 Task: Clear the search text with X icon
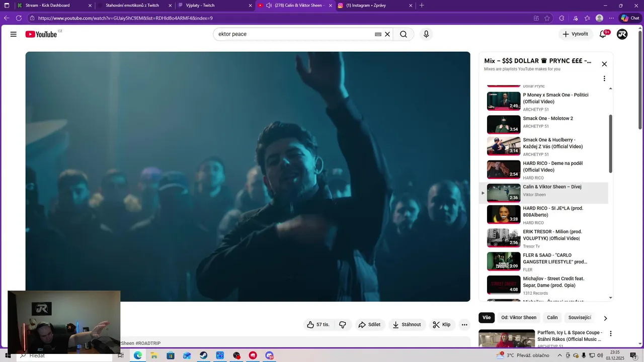(387, 34)
